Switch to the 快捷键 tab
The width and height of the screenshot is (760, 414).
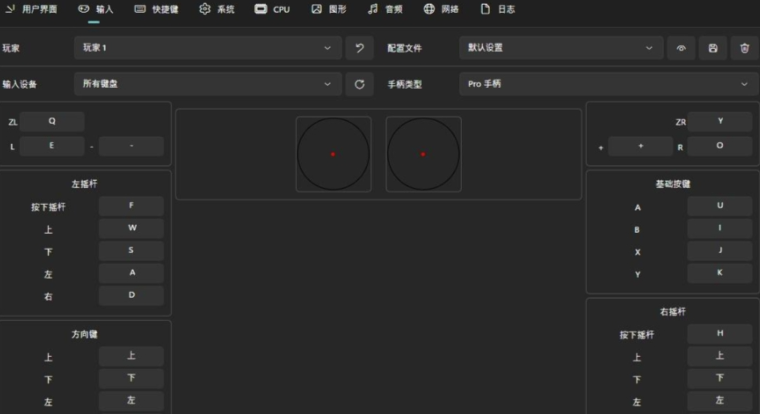point(159,9)
